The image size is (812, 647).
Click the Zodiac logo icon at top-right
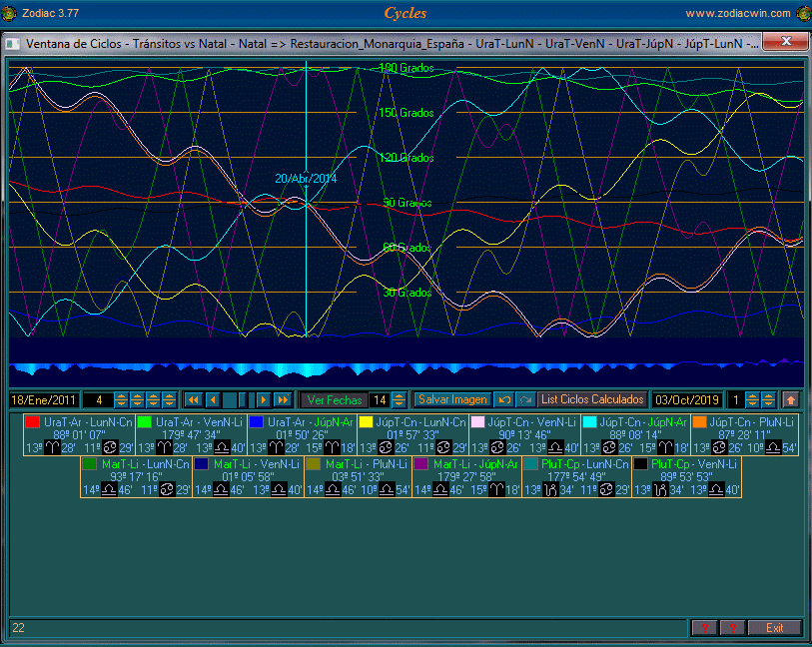804,13
